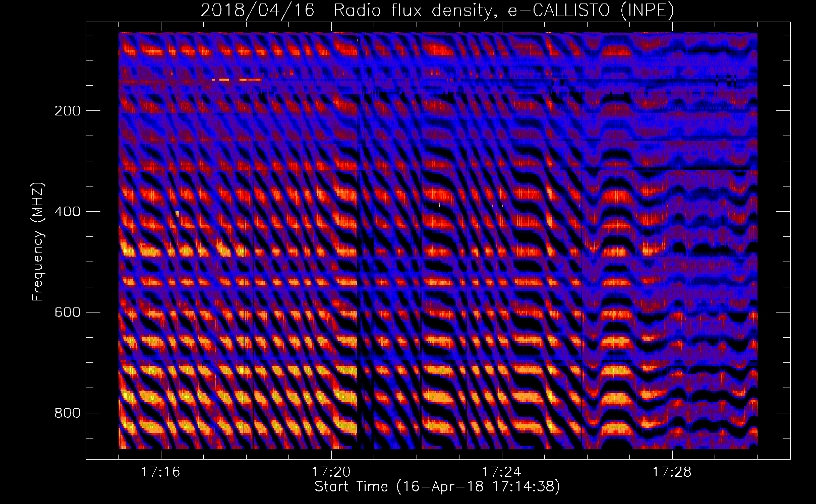Click the 'Frequency (MHZ)' axis label
This screenshot has width=816, height=504.
point(38,242)
